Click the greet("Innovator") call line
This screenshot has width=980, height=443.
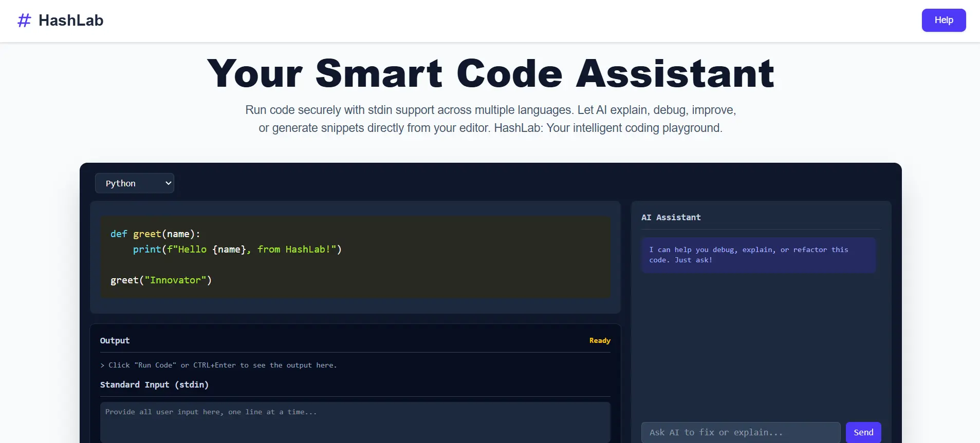point(161,280)
